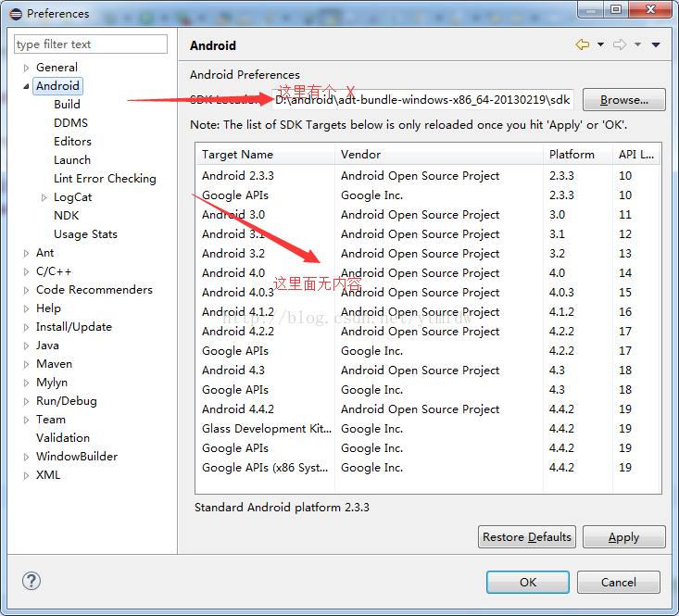Click the SDK Location path field
This screenshot has height=616, width=679.
pos(422,100)
